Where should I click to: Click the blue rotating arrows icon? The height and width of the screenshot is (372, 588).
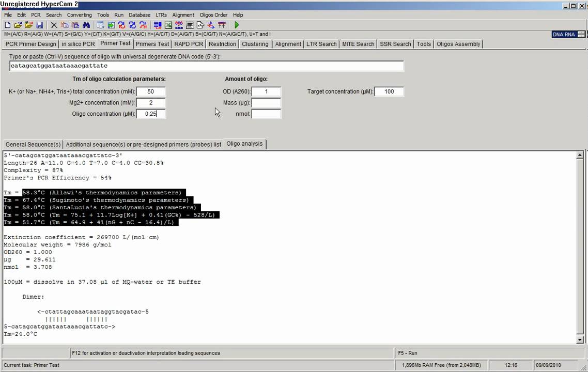(132, 25)
